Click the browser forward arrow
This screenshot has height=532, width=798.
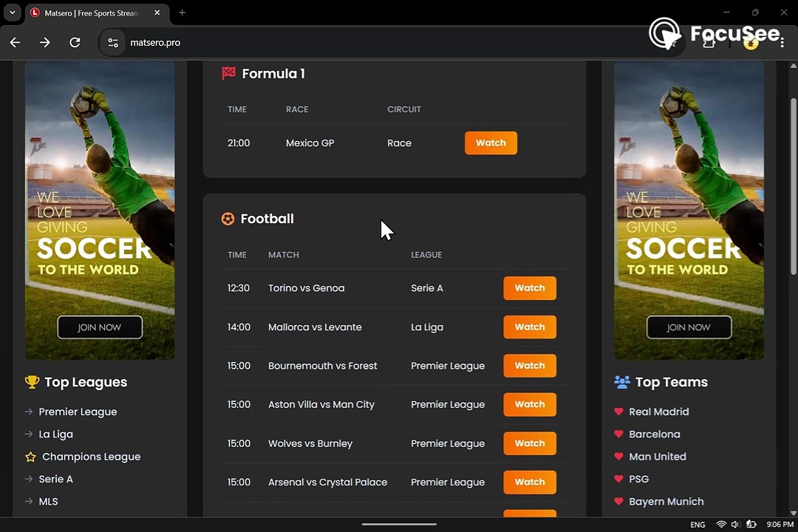pyautogui.click(x=45, y=42)
